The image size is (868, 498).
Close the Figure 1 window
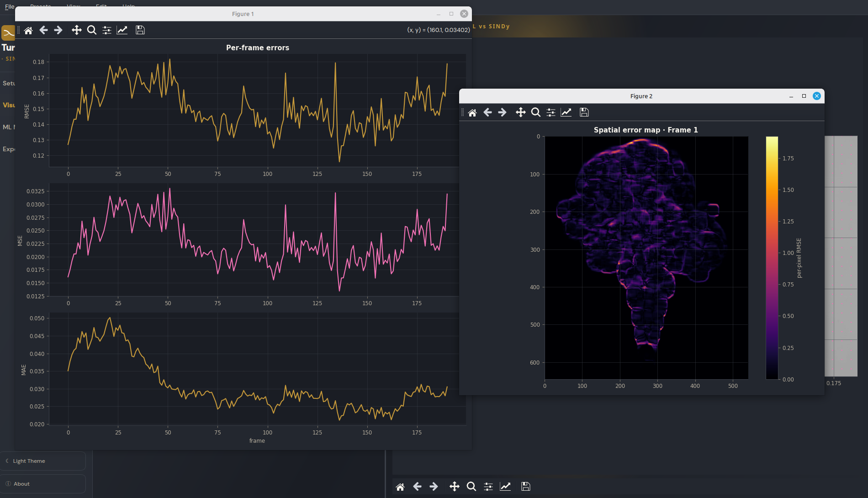[464, 14]
